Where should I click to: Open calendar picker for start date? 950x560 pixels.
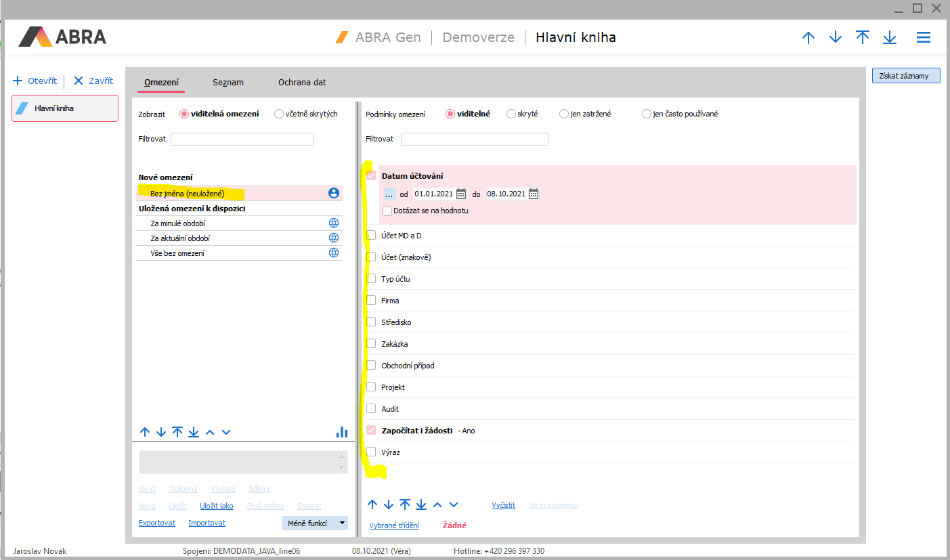tap(461, 194)
